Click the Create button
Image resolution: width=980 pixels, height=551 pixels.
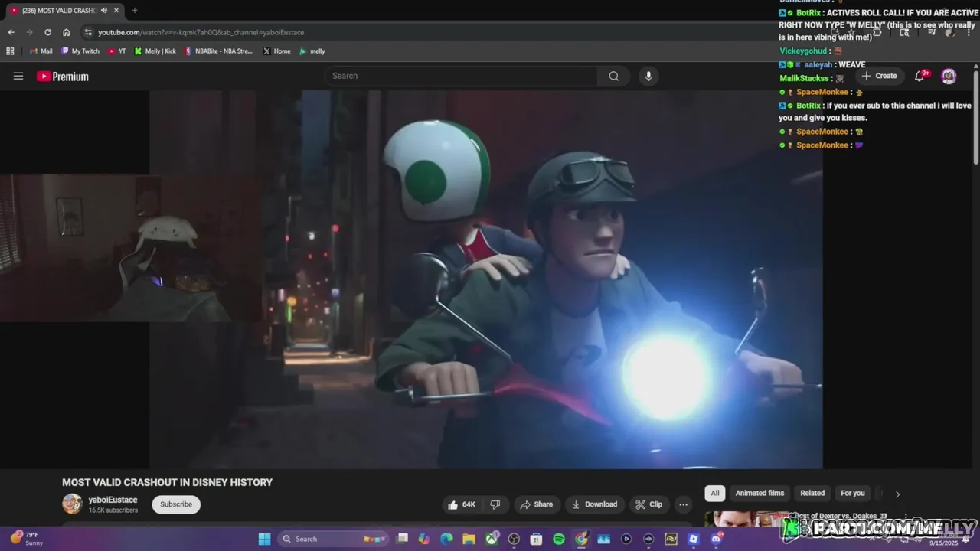pos(879,76)
